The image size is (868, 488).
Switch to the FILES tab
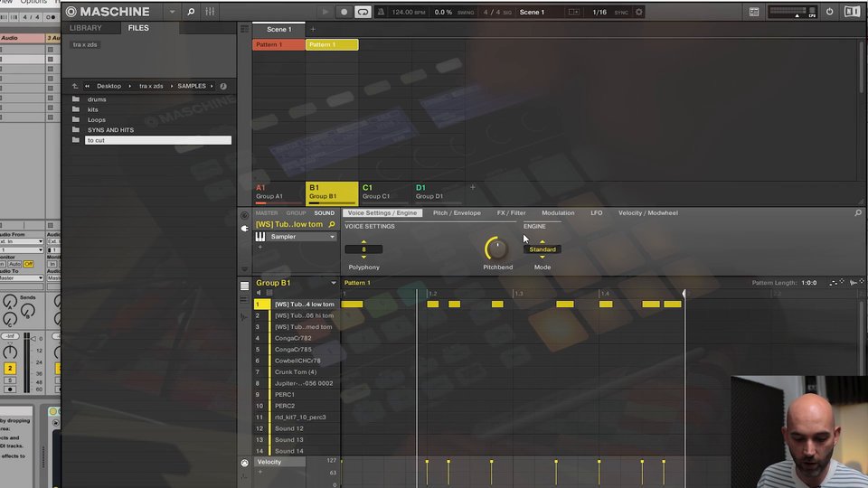[138, 28]
